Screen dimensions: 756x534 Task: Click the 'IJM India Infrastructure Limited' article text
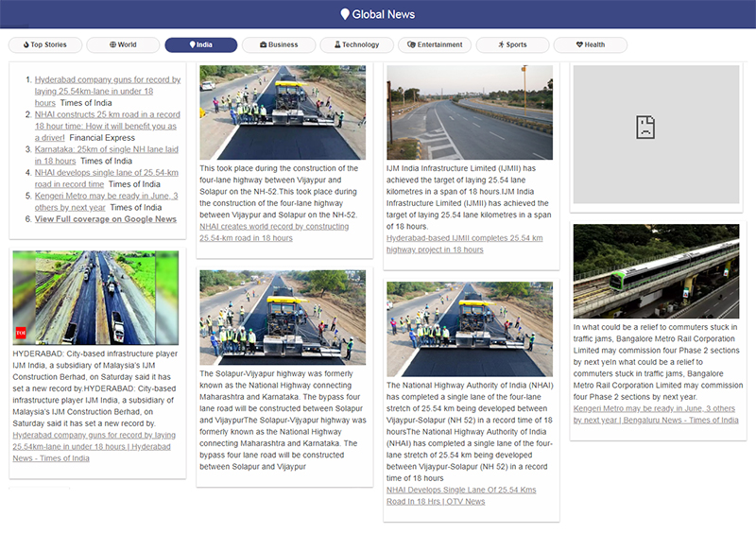click(x=469, y=198)
